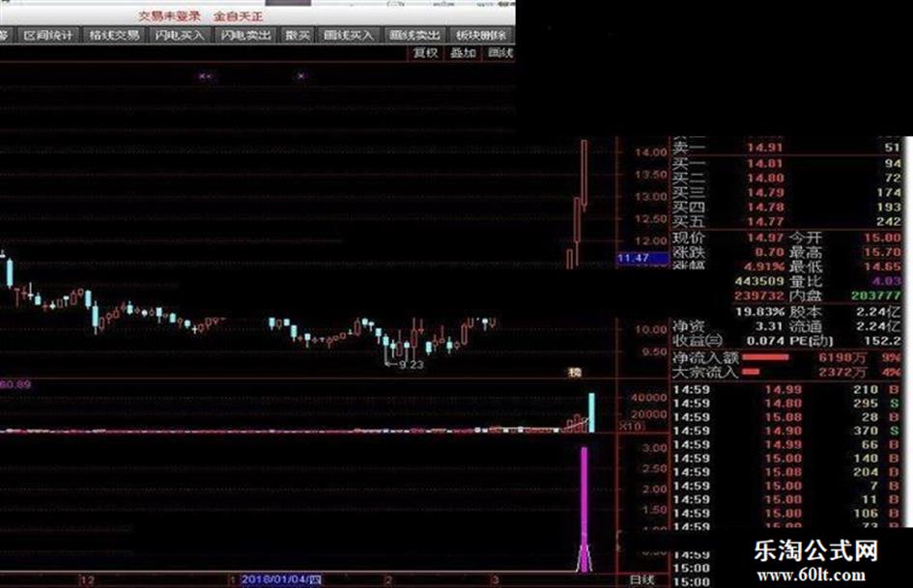Click the 榜 badge icon below the chart
Viewport: 913px width, 588px height.
coord(575,372)
